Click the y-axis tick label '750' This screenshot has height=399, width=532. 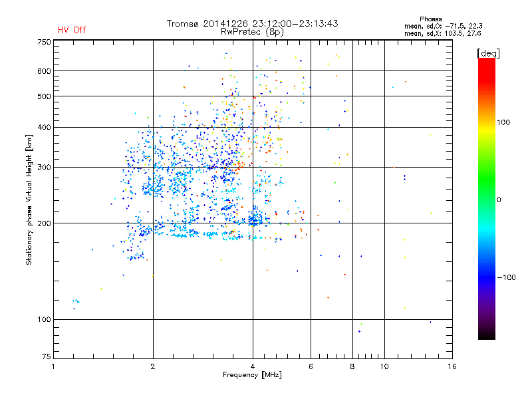tap(44, 42)
